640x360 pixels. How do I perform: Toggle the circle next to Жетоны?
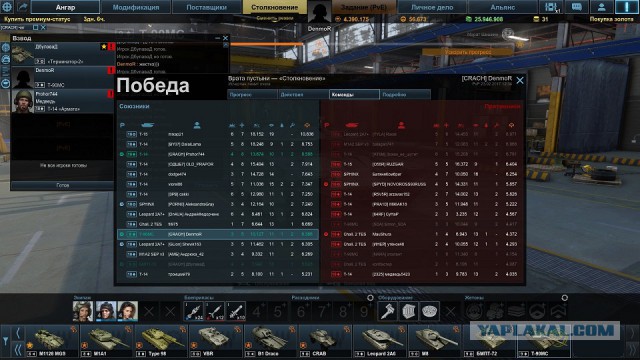[564, 298]
